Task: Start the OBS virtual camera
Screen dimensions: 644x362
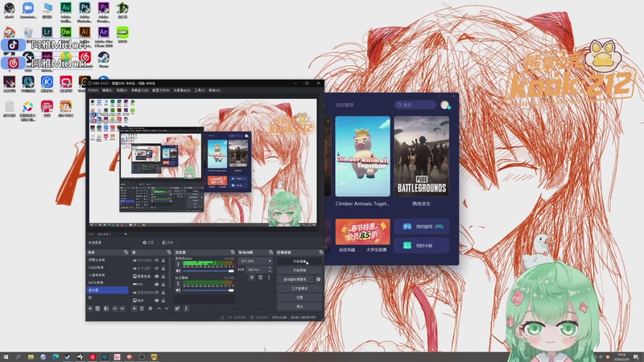Action: point(295,279)
